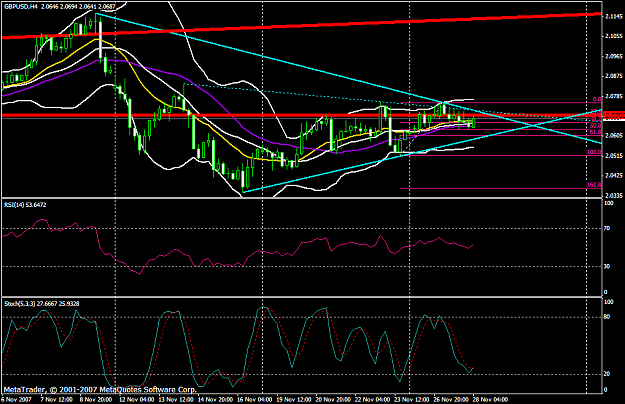This screenshot has width=625, height=404.
Task: Click the red highlighted 2.0700 price tag
Action: (613, 116)
